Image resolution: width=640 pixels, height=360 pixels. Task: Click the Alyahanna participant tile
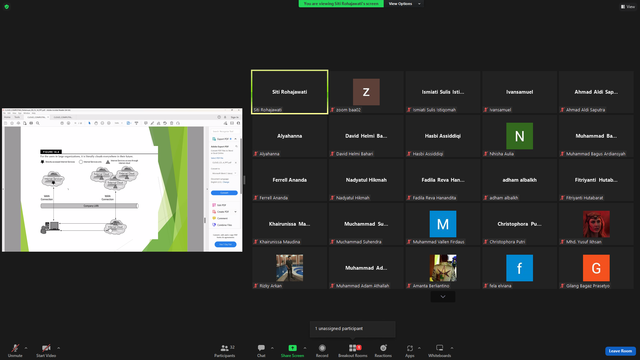pyautogui.click(x=289, y=136)
